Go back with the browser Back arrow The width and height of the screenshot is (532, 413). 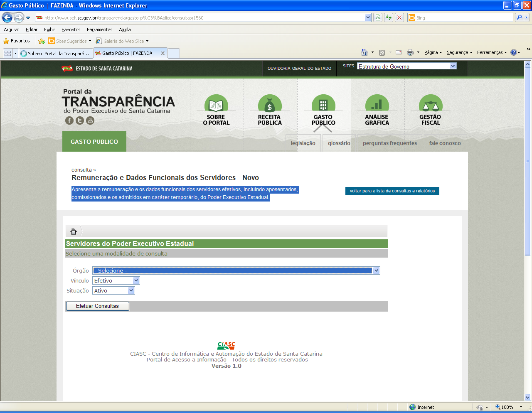[7, 17]
